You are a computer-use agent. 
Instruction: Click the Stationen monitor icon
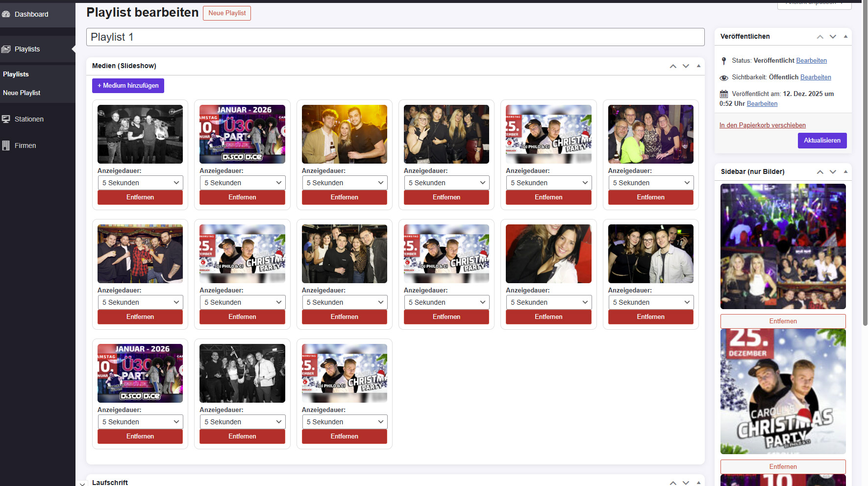[x=6, y=119]
